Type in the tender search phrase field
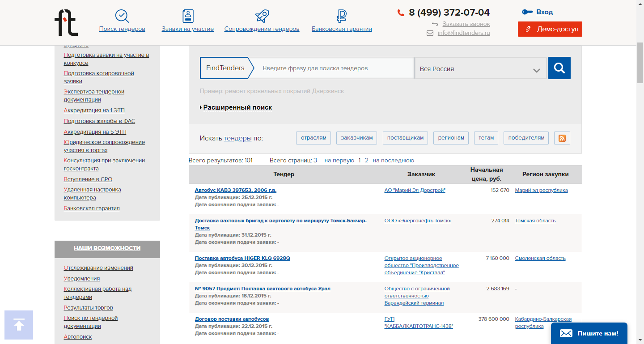644x344 pixels. pos(335,68)
